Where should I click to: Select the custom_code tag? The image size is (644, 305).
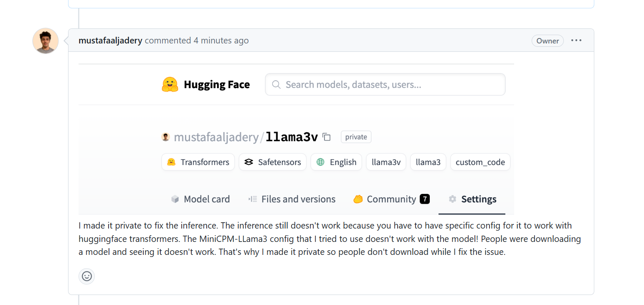click(x=480, y=162)
